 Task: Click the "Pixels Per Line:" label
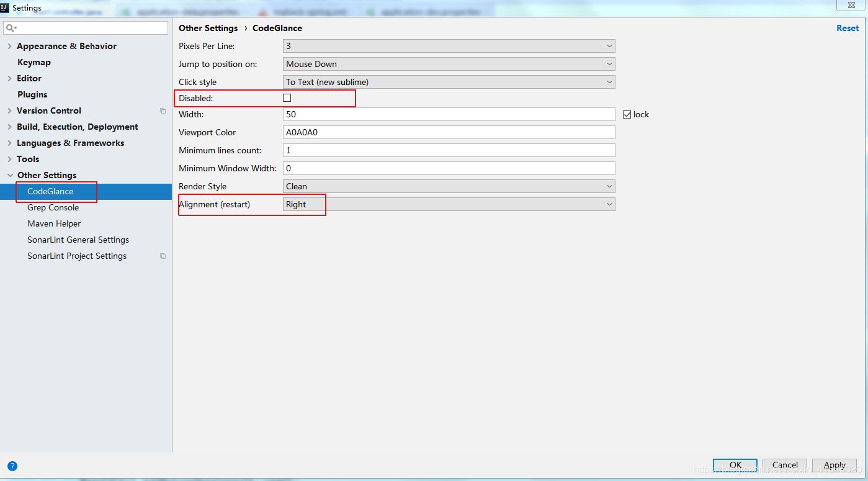207,46
